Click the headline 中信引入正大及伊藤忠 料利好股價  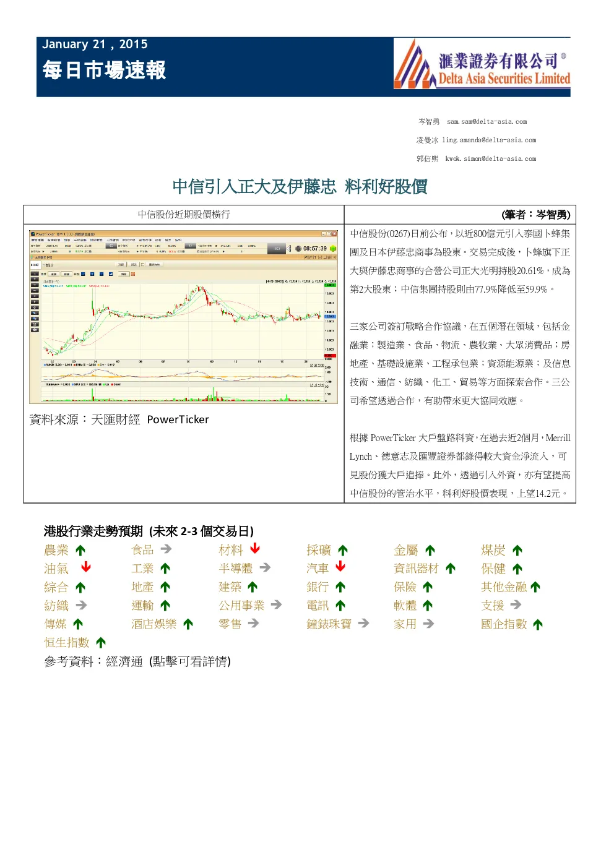coord(300,186)
